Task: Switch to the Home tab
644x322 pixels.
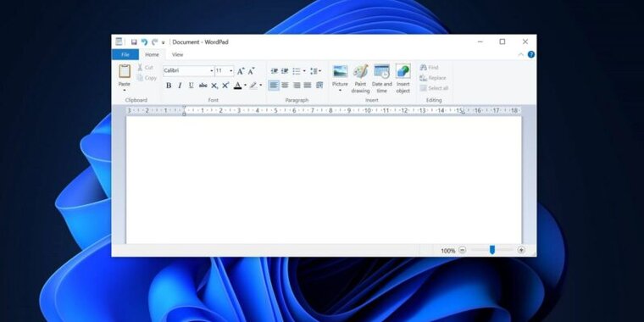Action: click(152, 54)
